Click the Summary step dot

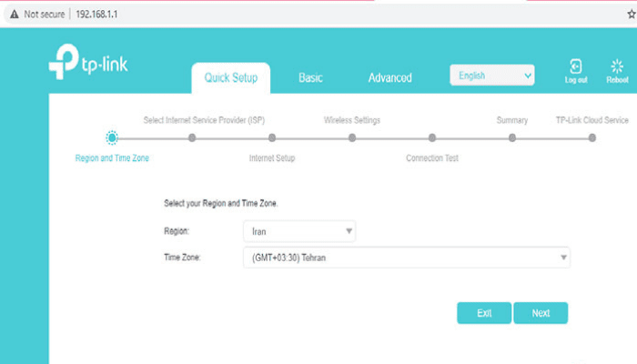click(512, 138)
